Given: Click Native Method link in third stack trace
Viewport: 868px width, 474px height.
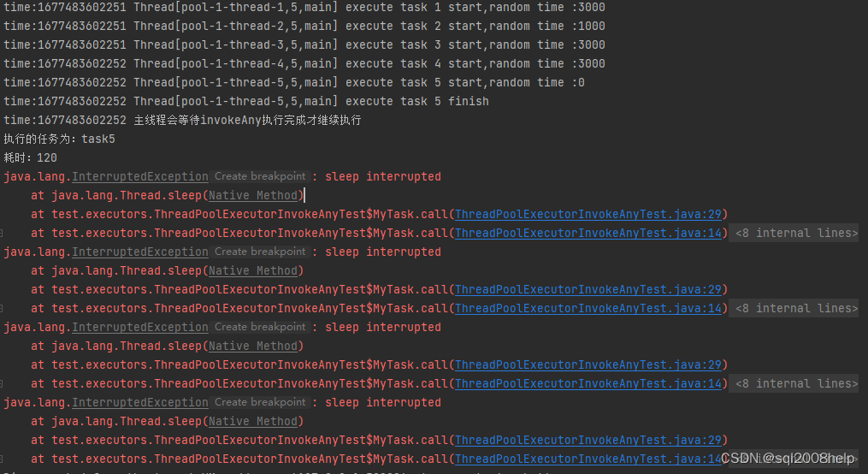Looking at the screenshot, I should click(x=253, y=346).
